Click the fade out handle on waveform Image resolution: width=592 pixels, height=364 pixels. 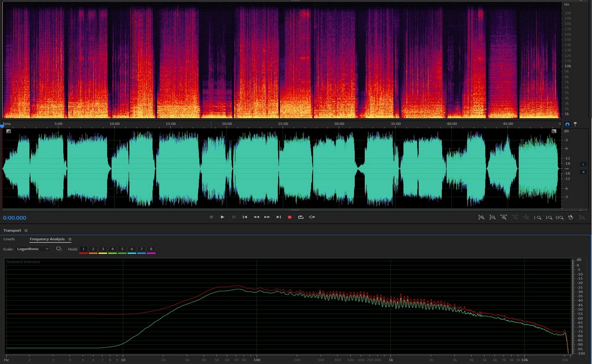(x=554, y=131)
